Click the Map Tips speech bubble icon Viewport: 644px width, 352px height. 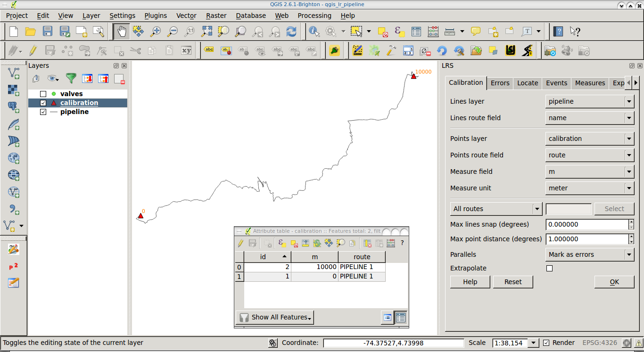tap(476, 32)
